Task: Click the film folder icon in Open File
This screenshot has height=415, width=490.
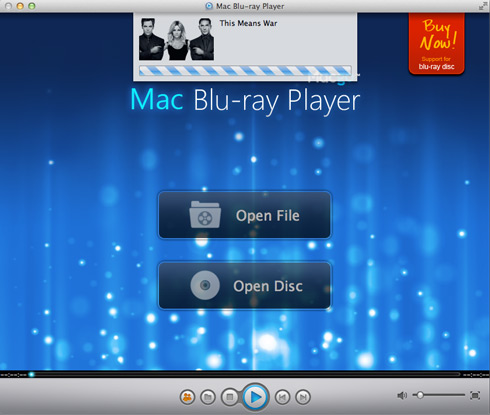Action: click(205, 215)
